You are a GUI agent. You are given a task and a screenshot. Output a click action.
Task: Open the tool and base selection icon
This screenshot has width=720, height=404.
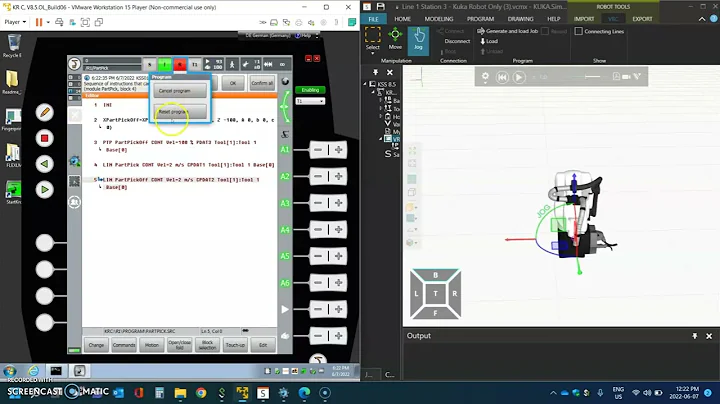click(251, 64)
